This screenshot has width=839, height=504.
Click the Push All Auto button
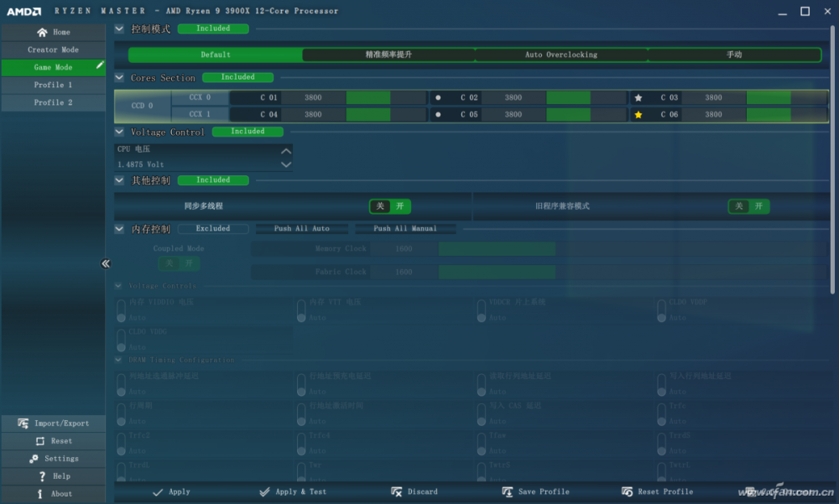[x=302, y=228]
